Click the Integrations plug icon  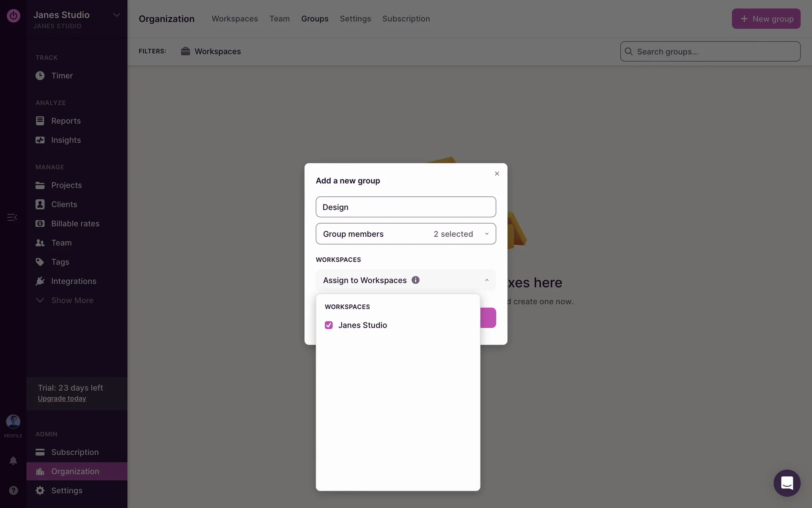click(x=40, y=281)
